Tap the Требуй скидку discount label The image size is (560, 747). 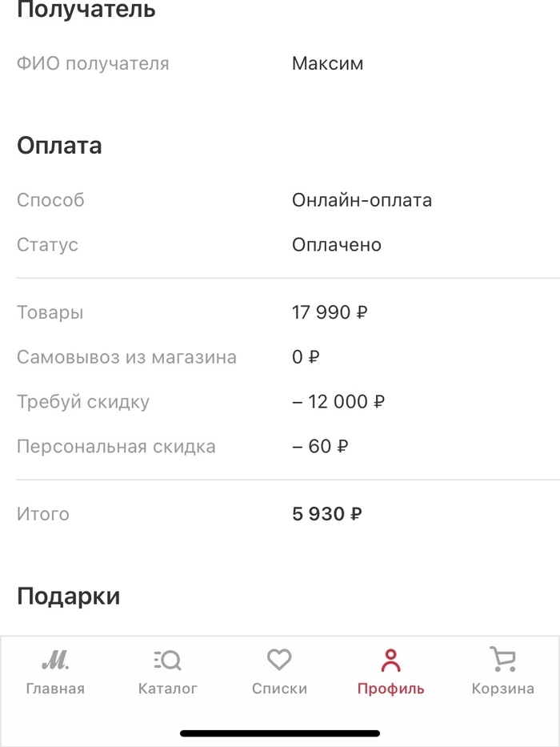pos(83,402)
